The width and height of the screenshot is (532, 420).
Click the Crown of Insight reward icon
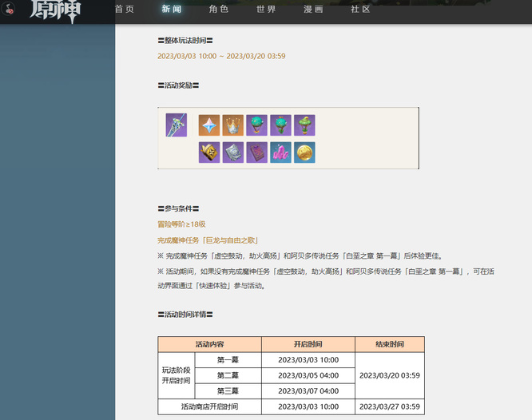(x=233, y=125)
